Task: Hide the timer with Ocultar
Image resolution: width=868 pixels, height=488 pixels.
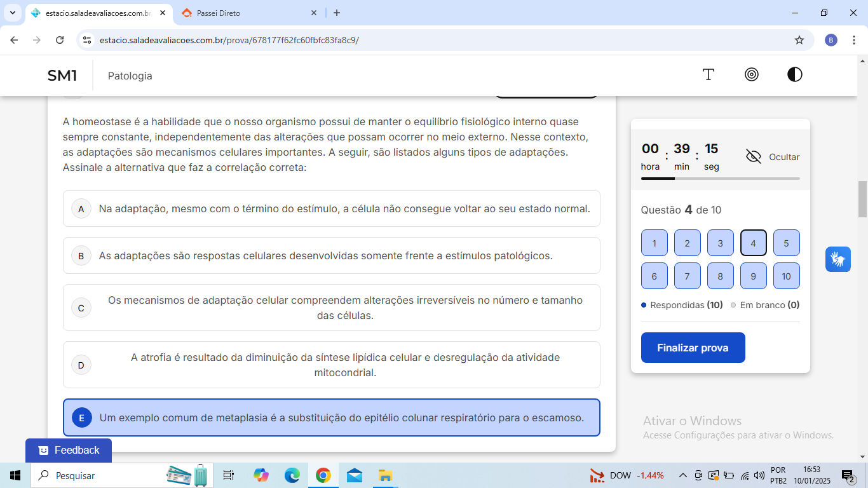Action: (x=773, y=157)
